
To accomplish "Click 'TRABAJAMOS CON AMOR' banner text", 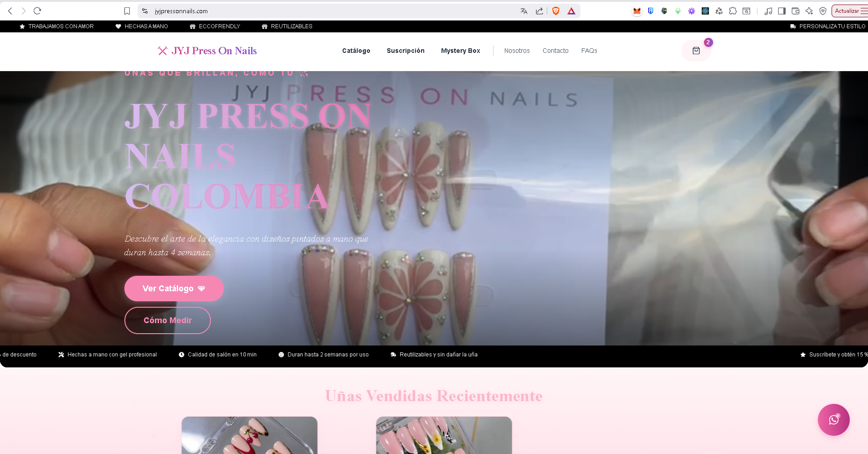I will (61, 26).
